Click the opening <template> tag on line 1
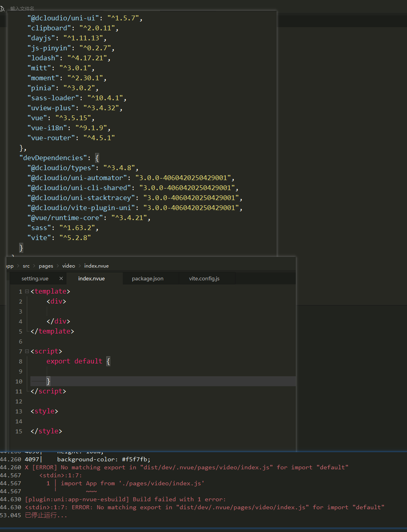The image size is (407, 532). click(50, 292)
